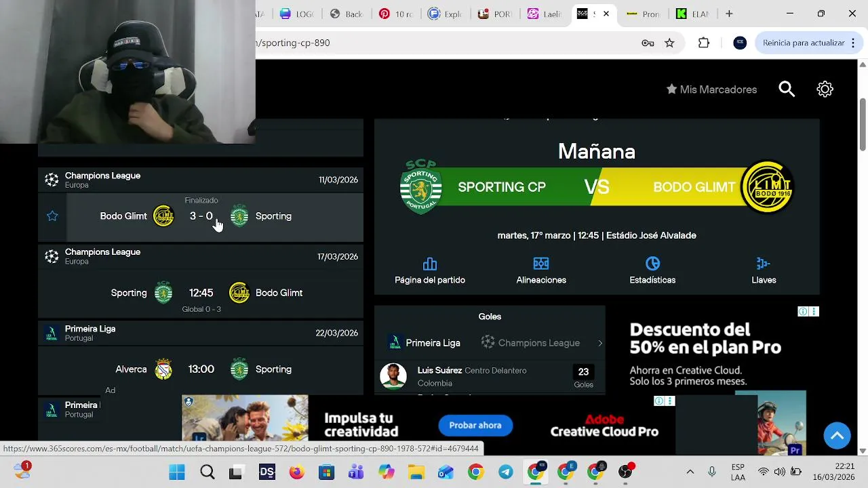This screenshot has width=868, height=488.
Task: Open the settings gear icon
Action: coord(825,89)
